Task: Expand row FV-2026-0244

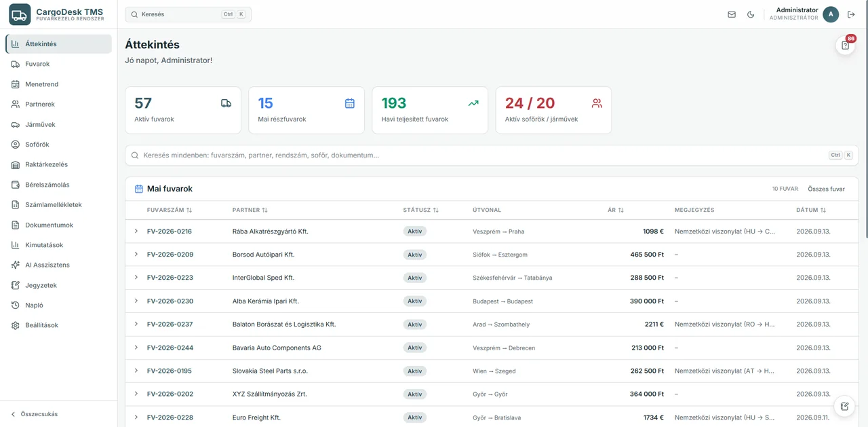Action: [x=136, y=347]
